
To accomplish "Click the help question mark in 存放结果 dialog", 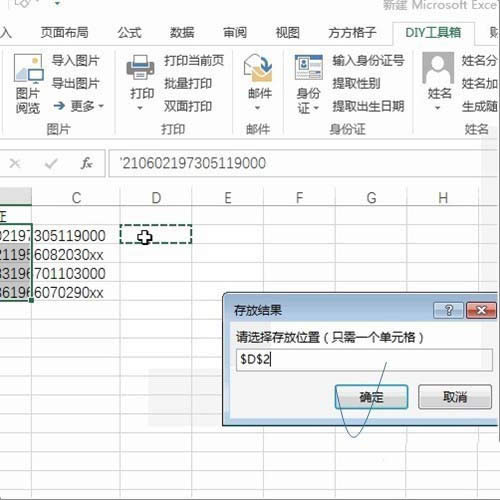I will (x=448, y=310).
